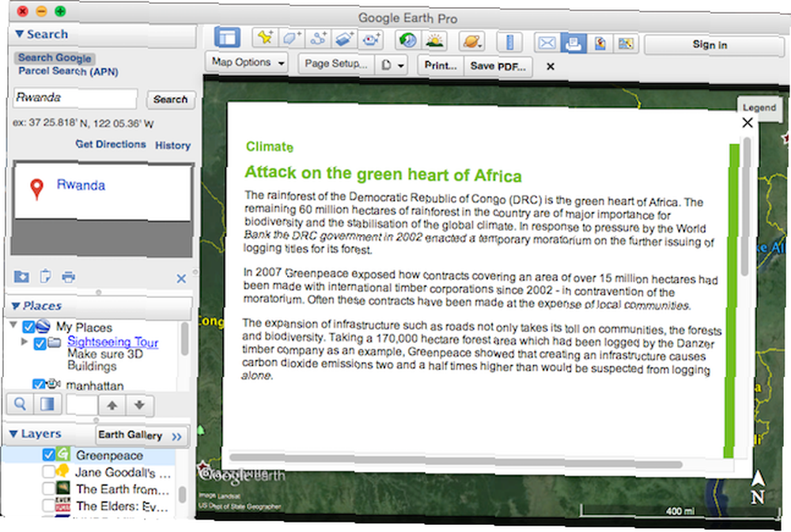Click the Save PDF... button

[498, 66]
